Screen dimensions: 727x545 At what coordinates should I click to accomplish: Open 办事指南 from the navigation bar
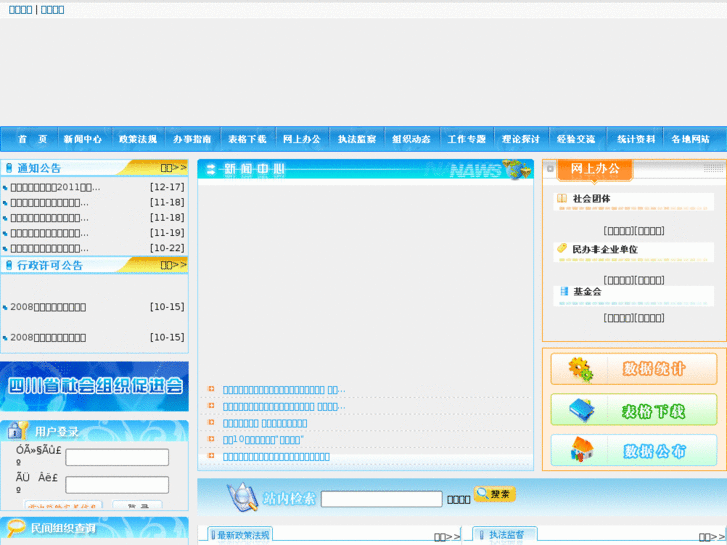point(192,139)
